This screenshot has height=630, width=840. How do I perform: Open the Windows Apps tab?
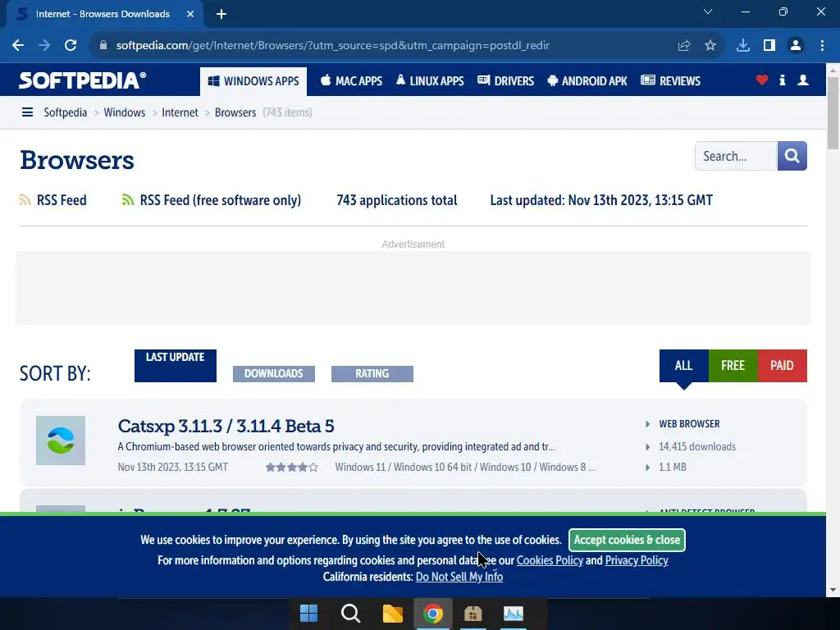[253, 81]
